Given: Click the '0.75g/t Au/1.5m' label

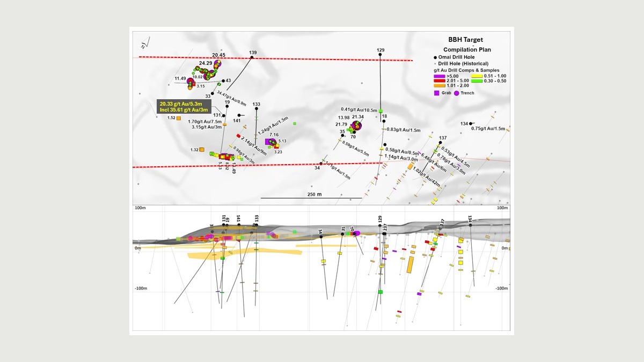Looking at the screenshot, I should pos(488,128).
